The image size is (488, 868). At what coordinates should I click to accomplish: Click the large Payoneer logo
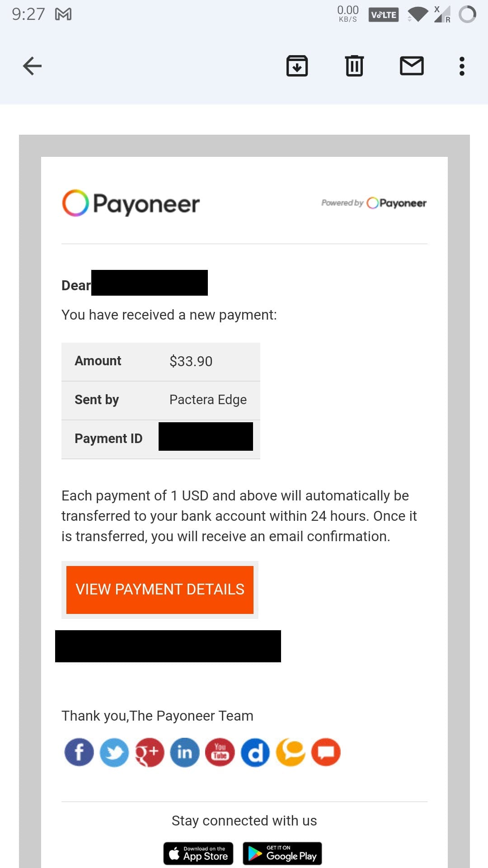(x=131, y=203)
